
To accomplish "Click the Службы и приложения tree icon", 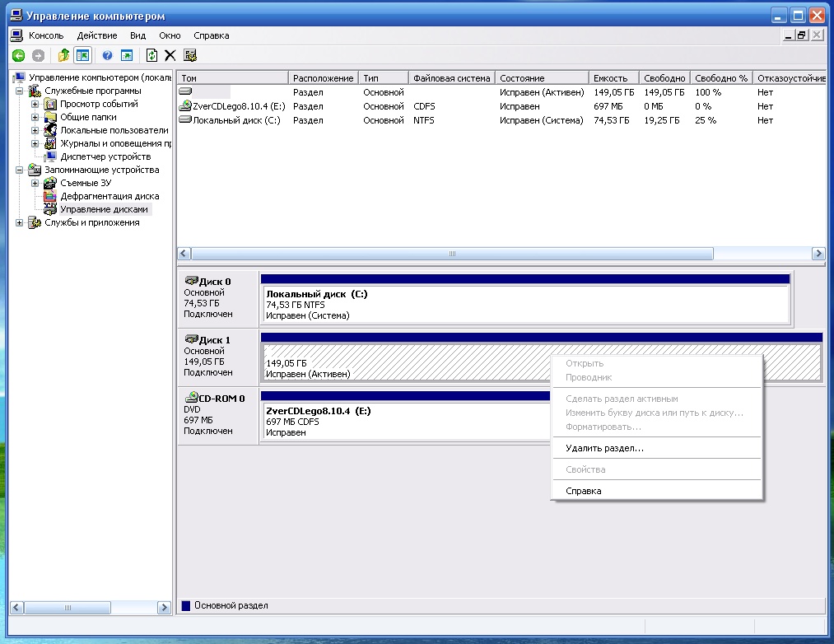I will (35, 222).
